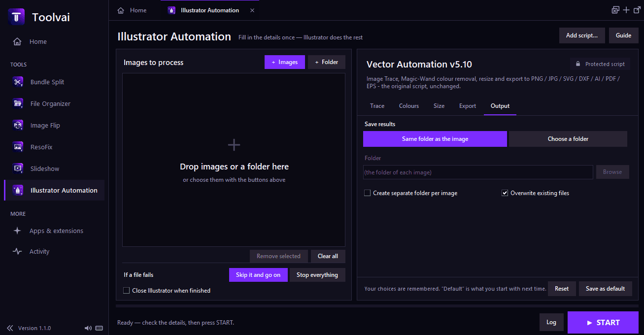Clear all images from the list
The width and height of the screenshot is (644, 335).
click(x=328, y=256)
